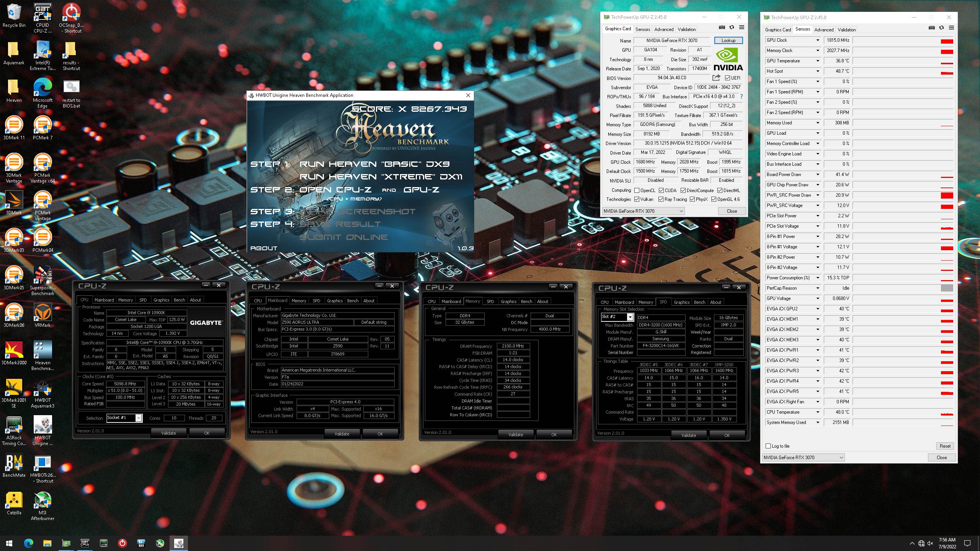
Task: Click Submit Online in Heaven Benchmark
Action: tap(343, 237)
